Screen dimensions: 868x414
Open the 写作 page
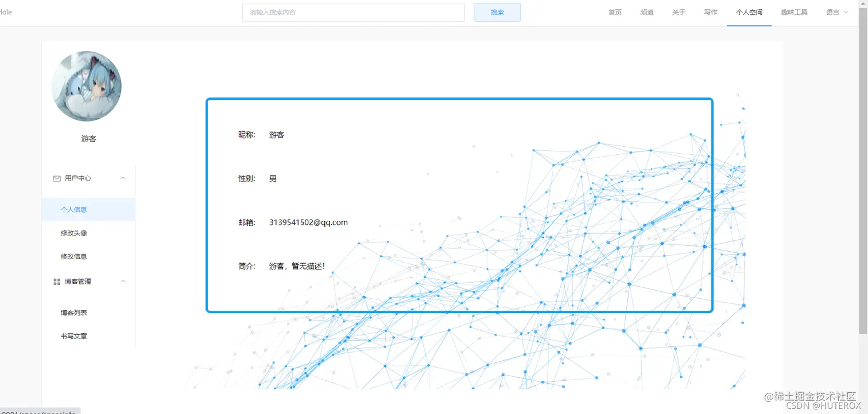(x=710, y=11)
